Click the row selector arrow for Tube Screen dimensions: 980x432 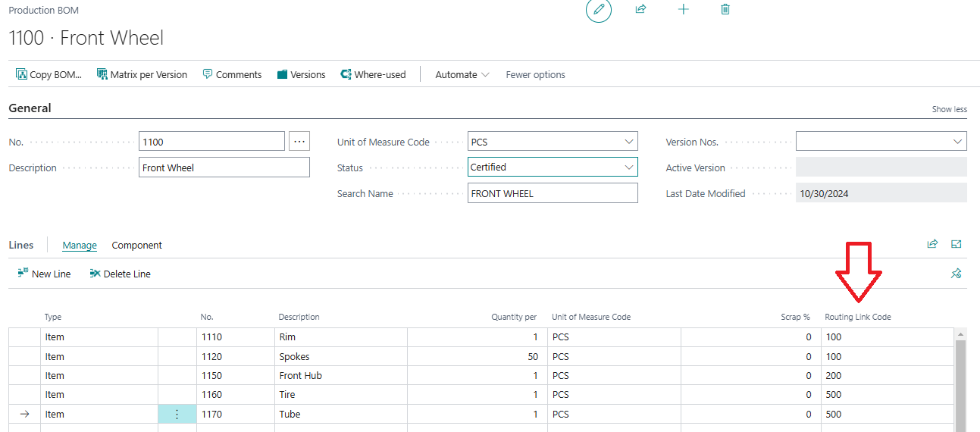tap(24, 414)
